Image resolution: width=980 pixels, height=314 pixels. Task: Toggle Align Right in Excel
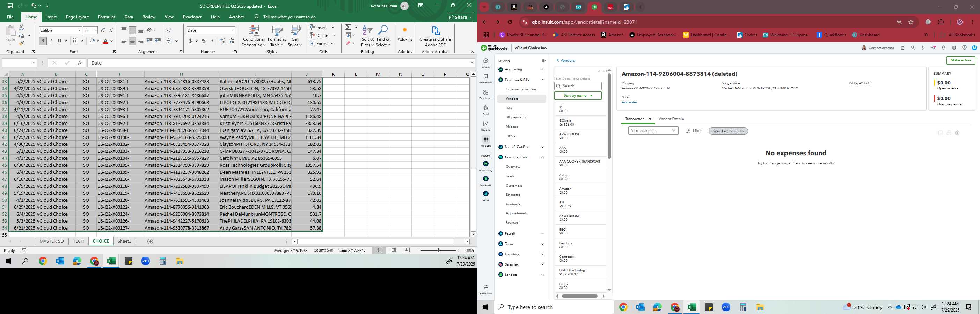(140, 41)
